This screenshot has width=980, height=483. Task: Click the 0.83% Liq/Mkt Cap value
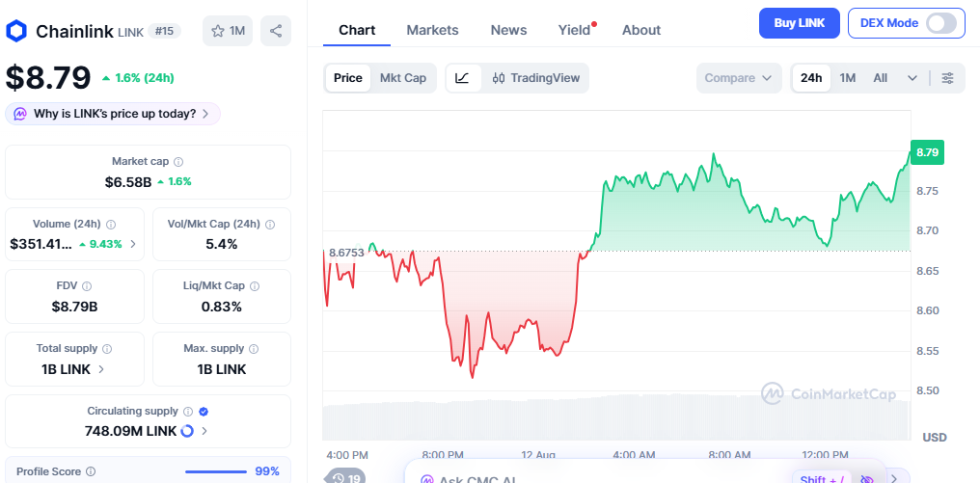pyautogui.click(x=221, y=307)
